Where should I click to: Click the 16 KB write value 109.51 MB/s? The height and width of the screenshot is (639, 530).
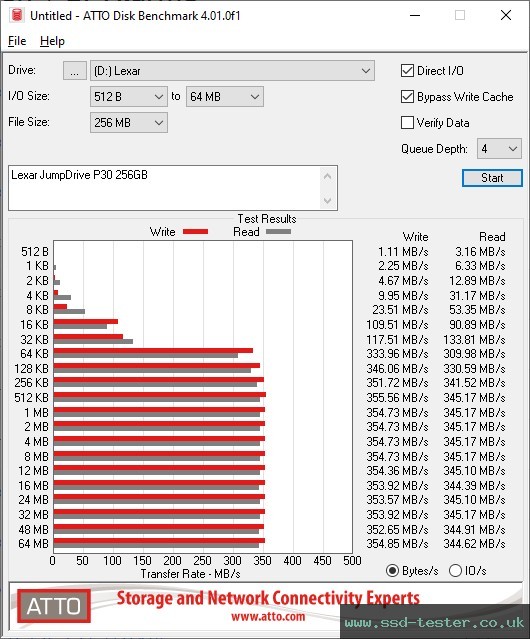click(x=397, y=325)
